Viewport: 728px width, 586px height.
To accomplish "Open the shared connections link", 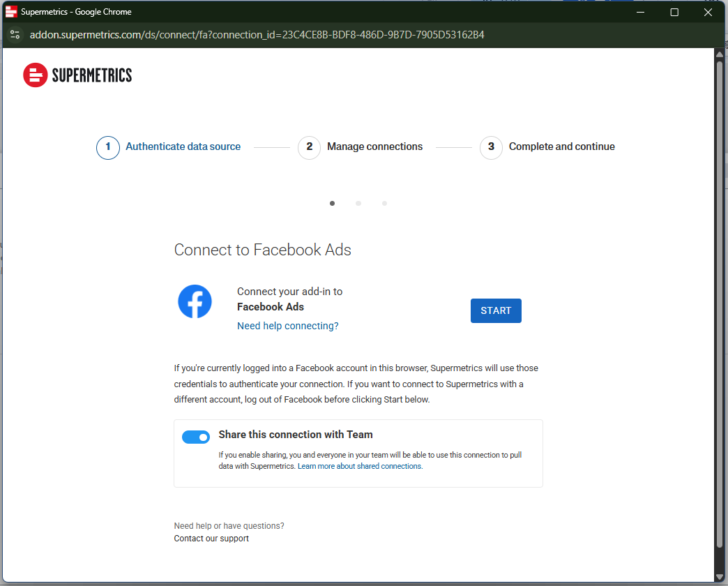I will pyautogui.click(x=388, y=466).
